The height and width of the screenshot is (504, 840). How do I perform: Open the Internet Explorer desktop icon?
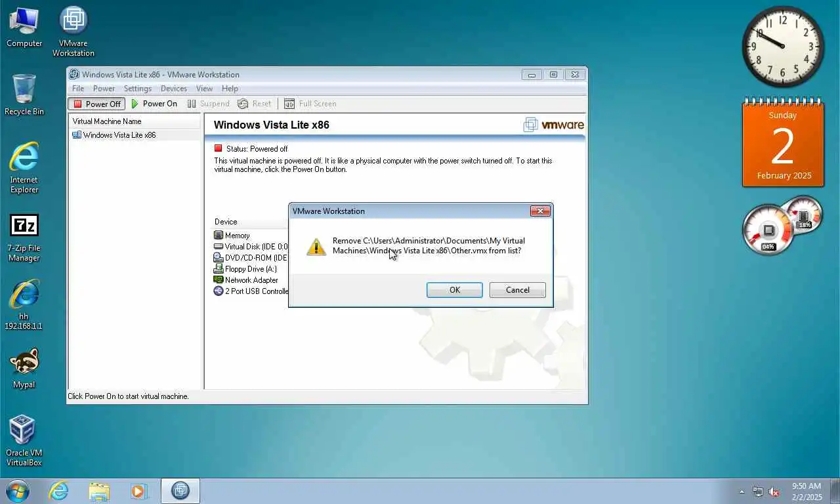coord(24,168)
